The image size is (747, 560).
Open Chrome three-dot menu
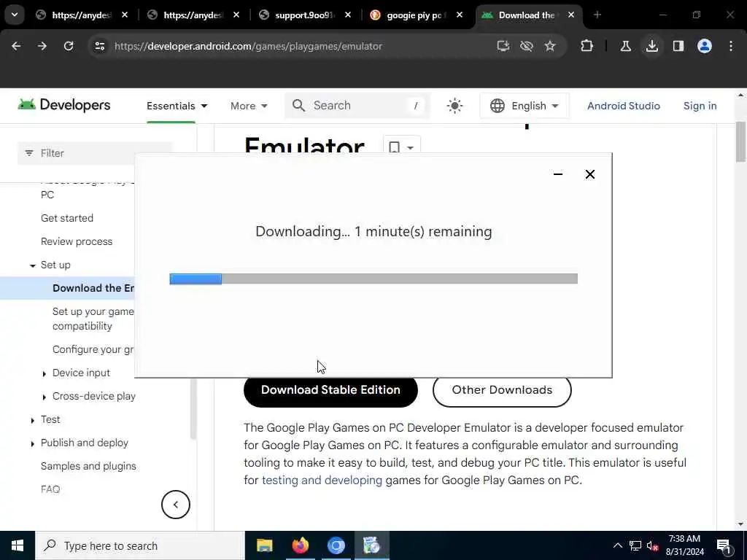731,46
